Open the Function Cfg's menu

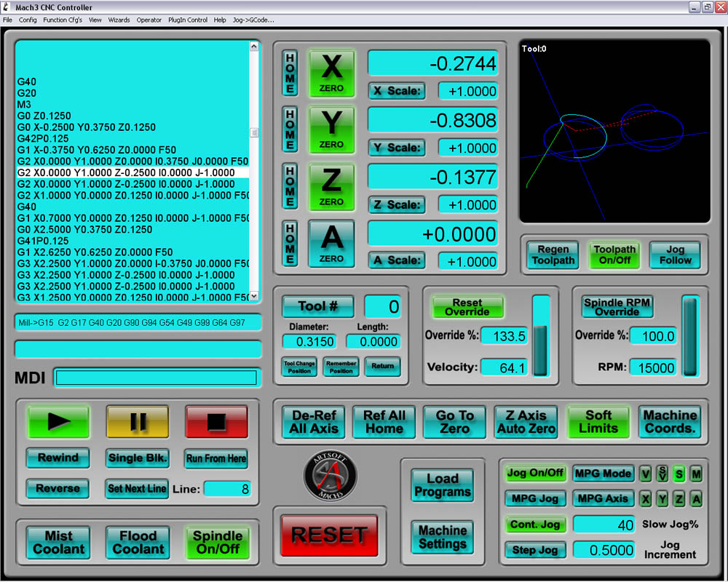click(x=63, y=20)
